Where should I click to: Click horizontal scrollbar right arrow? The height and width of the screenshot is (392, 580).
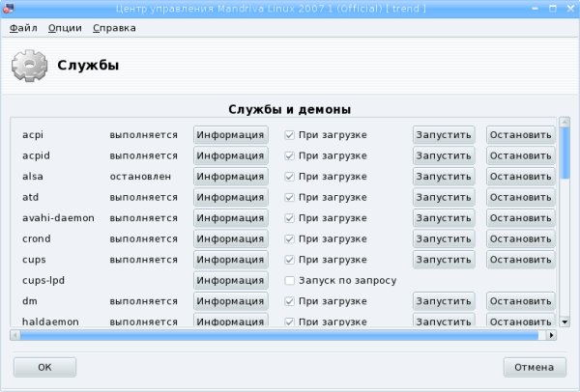point(552,335)
